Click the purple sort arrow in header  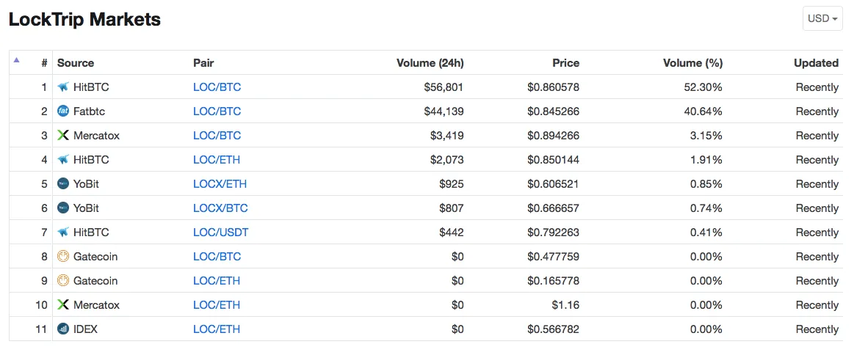17,59
